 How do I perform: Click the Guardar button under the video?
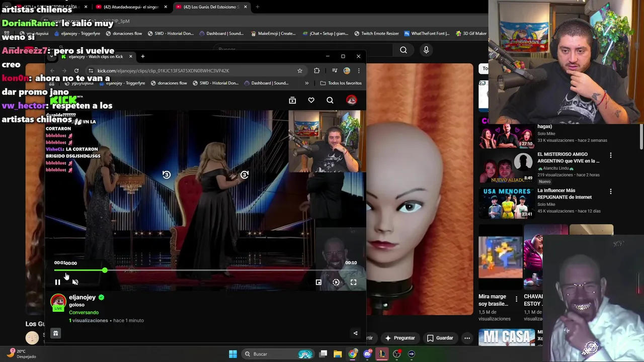point(440,338)
